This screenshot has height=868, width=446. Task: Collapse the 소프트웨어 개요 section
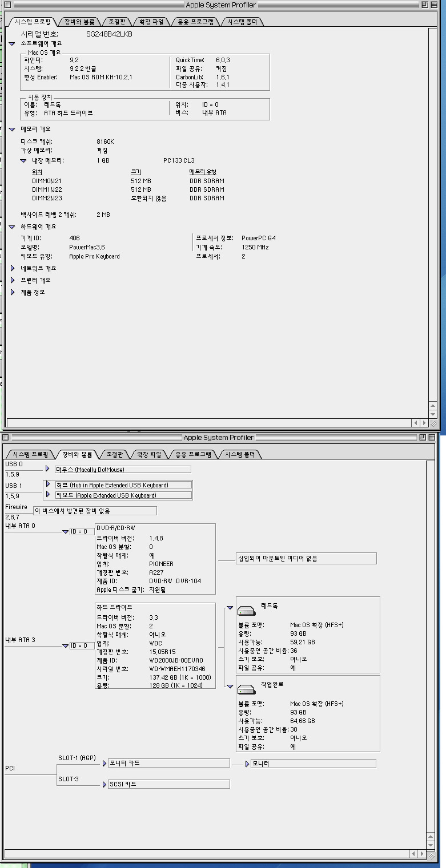point(12,43)
